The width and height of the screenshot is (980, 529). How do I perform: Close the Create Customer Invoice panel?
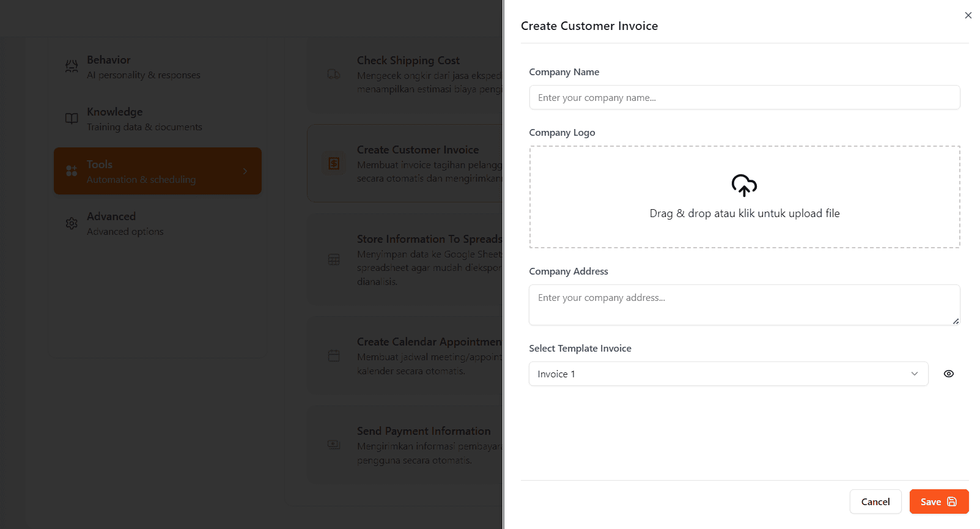point(968,15)
